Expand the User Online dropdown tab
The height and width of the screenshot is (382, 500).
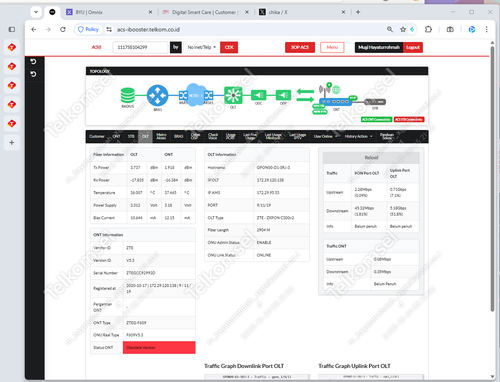(x=325, y=136)
